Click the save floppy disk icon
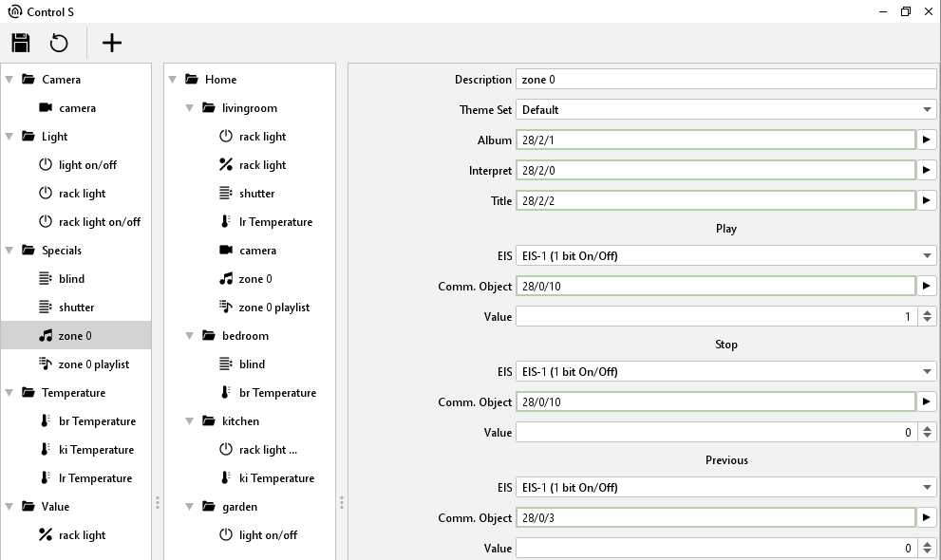This screenshot has width=941, height=560. click(21, 43)
